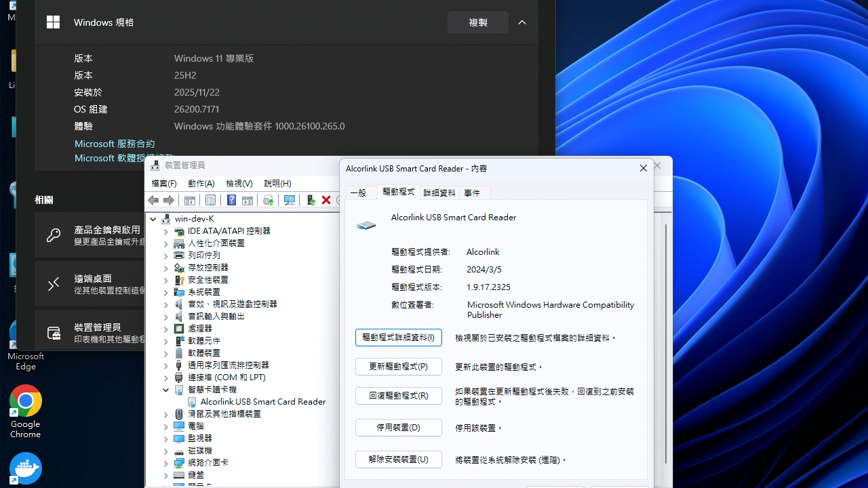Select the Alcorlink USB Smart Card Reader tree item
Image resolution: width=868 pixels, height=488 pixels.
coord(262,401)
